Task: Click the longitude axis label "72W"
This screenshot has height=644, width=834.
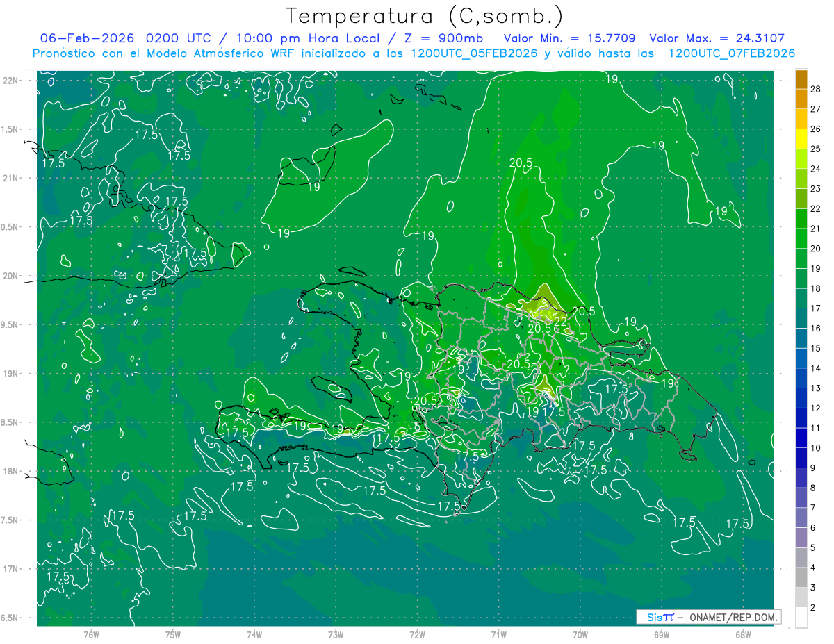Action: [x=417, y=635]
